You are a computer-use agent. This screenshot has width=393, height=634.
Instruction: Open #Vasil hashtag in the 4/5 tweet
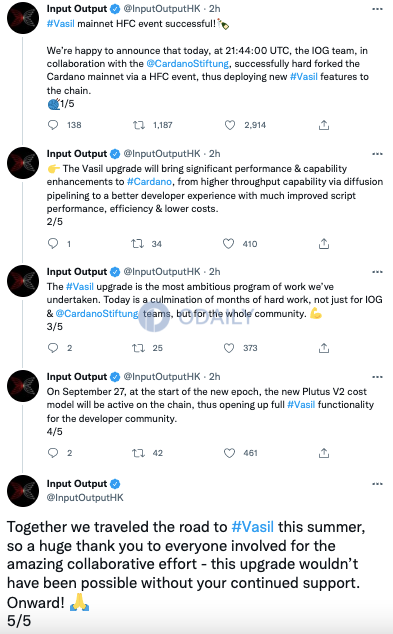[x=301, y=405]
